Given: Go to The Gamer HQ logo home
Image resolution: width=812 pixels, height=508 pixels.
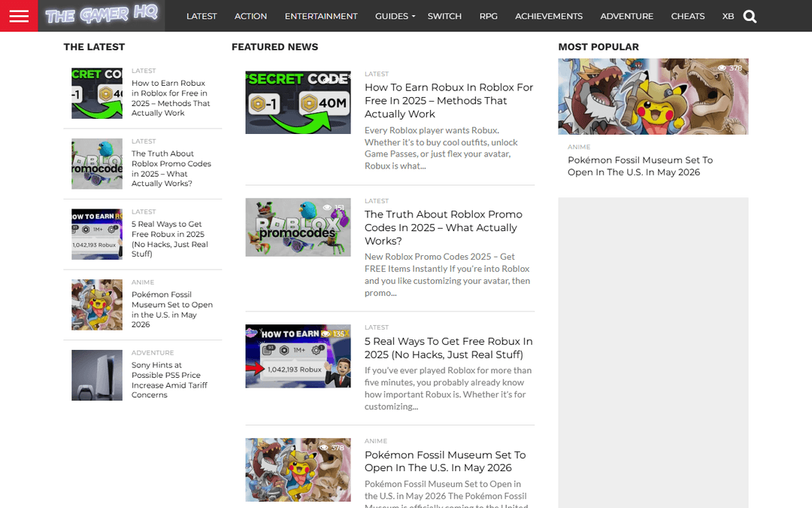Looking at the screenshot, I should point(101,16).
